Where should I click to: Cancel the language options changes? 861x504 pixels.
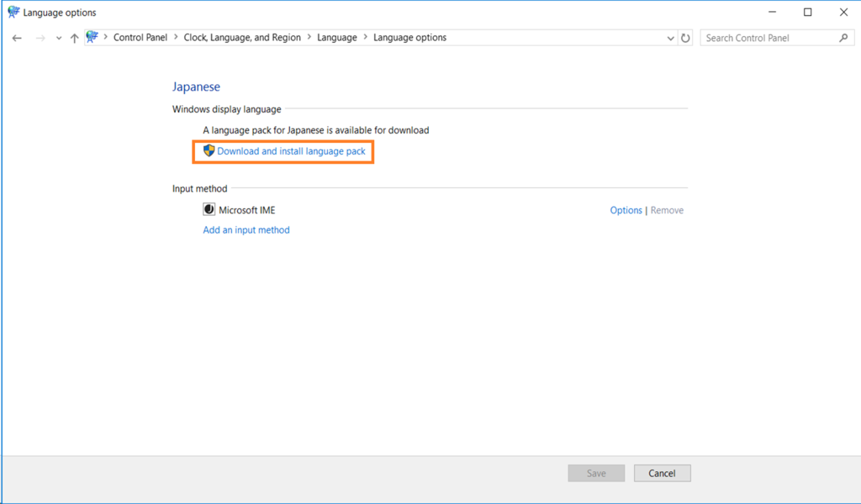(x=663, y=473)
